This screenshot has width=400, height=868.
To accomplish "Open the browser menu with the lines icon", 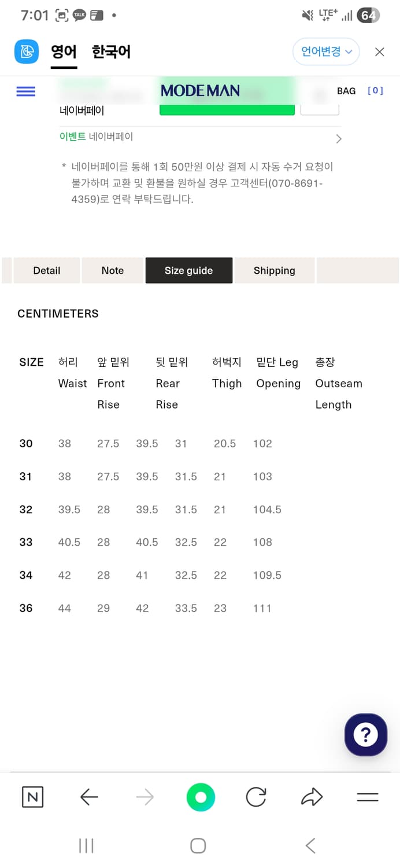I will click(x=368, y=797).
